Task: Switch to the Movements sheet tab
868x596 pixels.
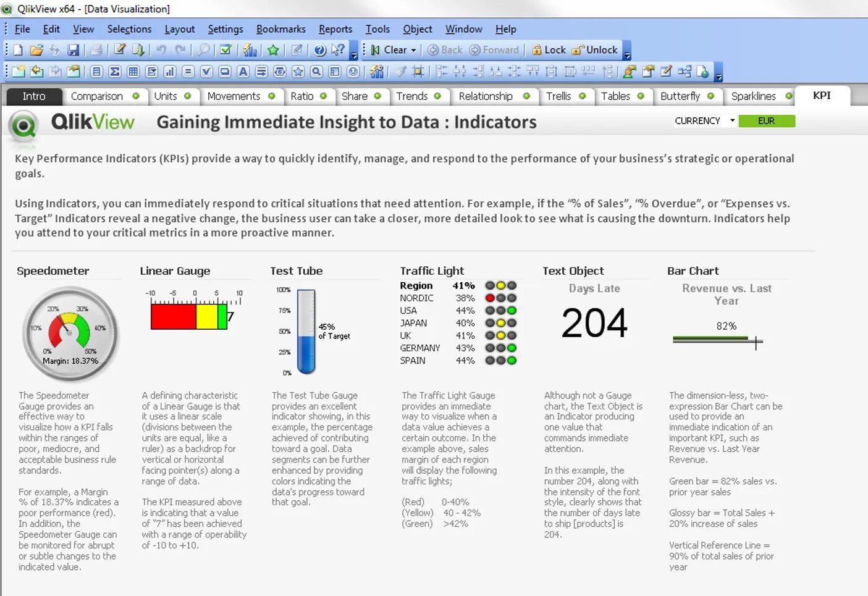Action: coord(241,96)
